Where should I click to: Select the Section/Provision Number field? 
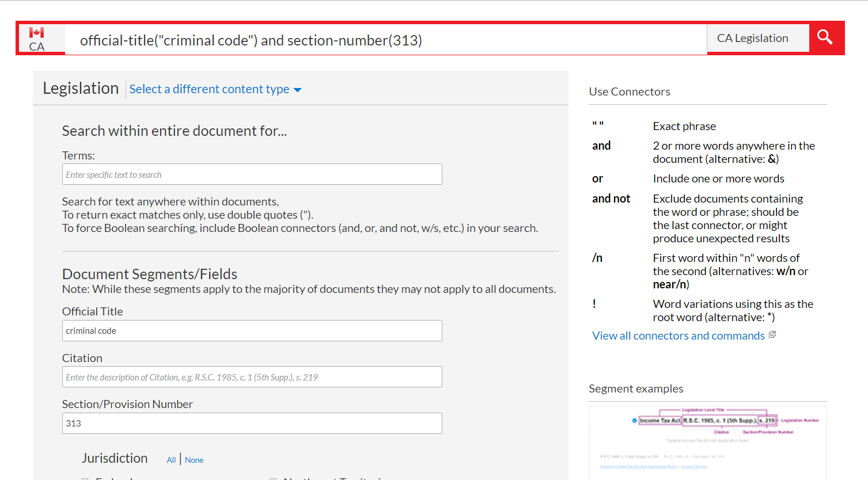pyautogui.click(x=252, y=424)
